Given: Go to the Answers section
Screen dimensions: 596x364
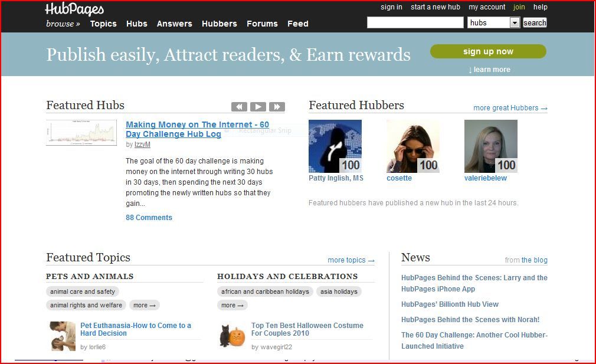Looking at the screenshot, I should [x=175, y=24].
